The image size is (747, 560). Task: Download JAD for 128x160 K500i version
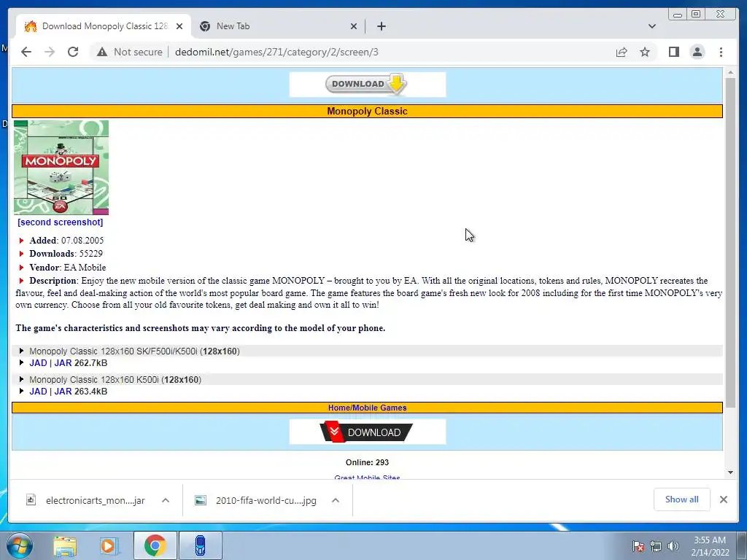[38, 392]
